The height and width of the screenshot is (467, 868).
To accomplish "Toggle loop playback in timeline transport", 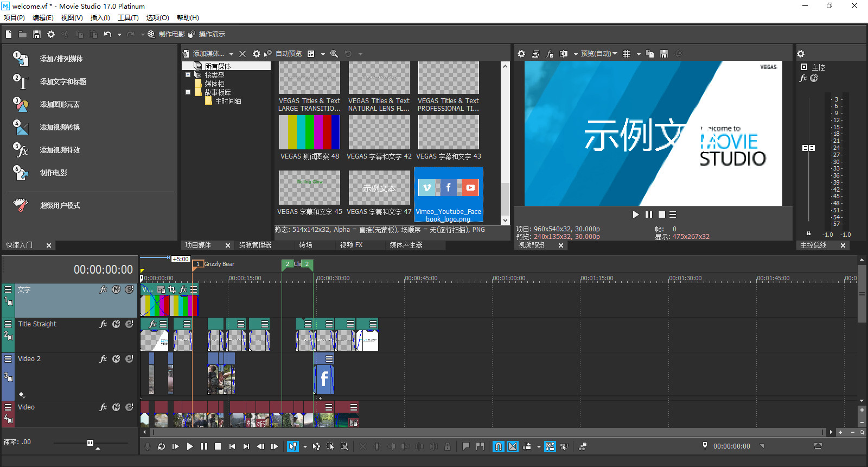I will pyautogui.click(x=161, y=446).
